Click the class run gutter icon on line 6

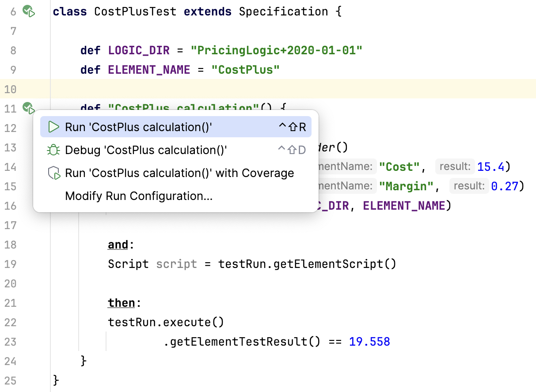point(29,11)
